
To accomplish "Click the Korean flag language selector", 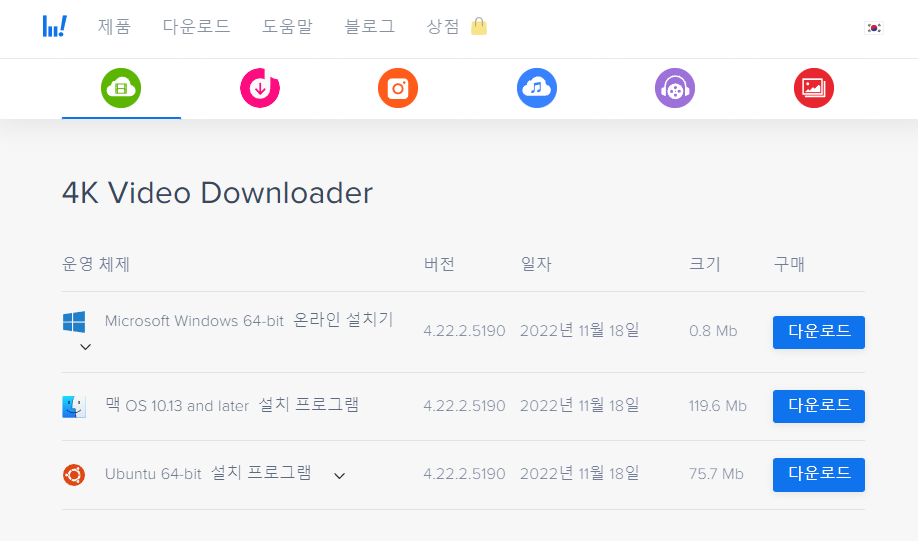I will pos(874,28).
